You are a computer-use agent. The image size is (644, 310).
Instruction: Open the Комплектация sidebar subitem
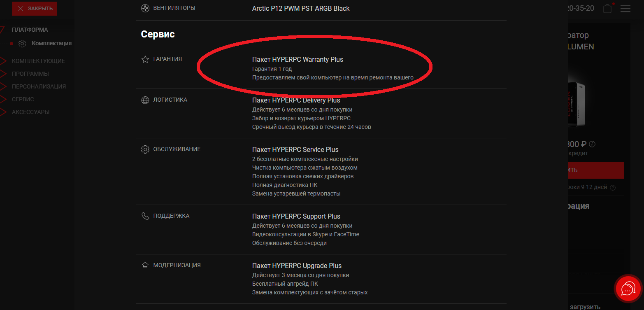point(52,43)
